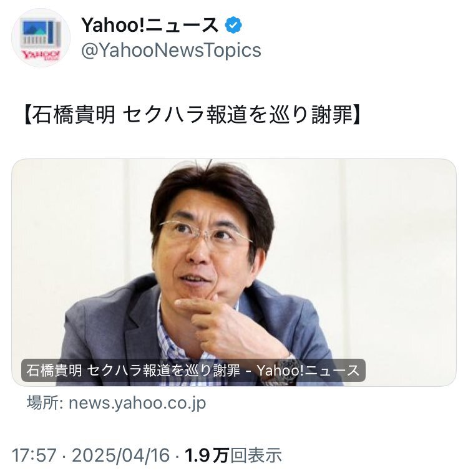The width and height of the screenshot is (468, 476).
Task: Open the Yahoo!ニュース profile avatar
Action: tap(41, 38)
